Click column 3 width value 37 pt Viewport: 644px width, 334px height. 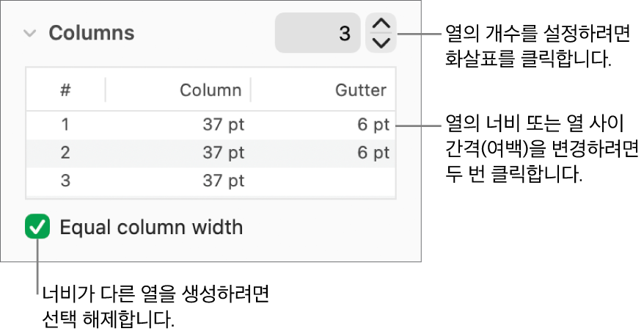click(223, 181)
